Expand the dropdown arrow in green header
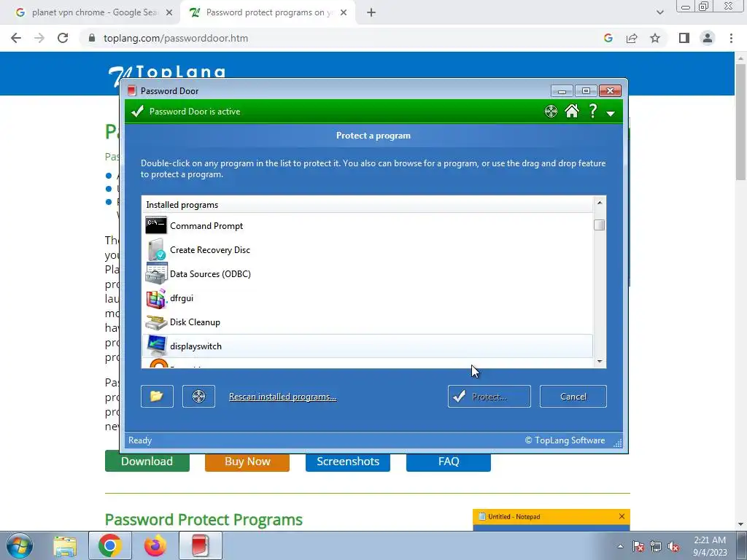The height and width of the screenshot is (560, 747). 611,113
